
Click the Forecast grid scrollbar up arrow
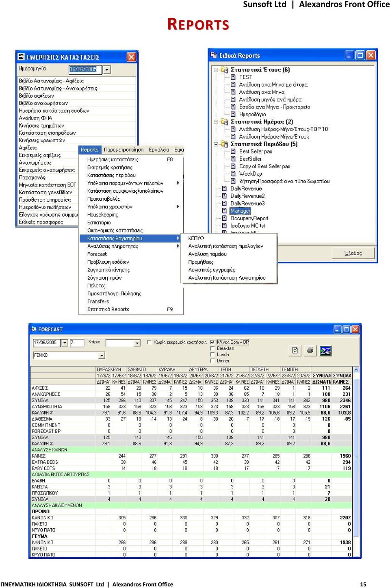(356, 370)
